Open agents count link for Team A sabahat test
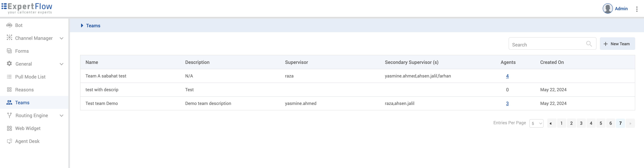The width and height of the screenshot is (644, 168). tap(507, 76)
